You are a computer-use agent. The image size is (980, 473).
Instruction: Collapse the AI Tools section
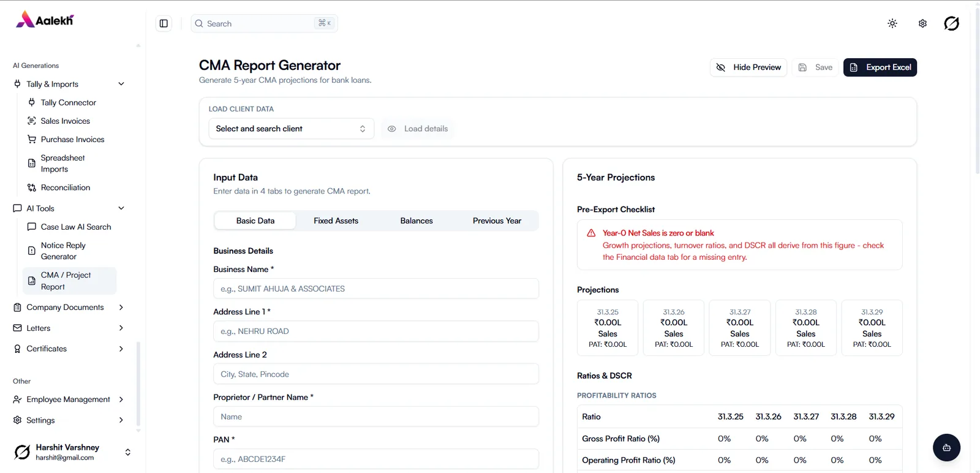click(69, 208)
